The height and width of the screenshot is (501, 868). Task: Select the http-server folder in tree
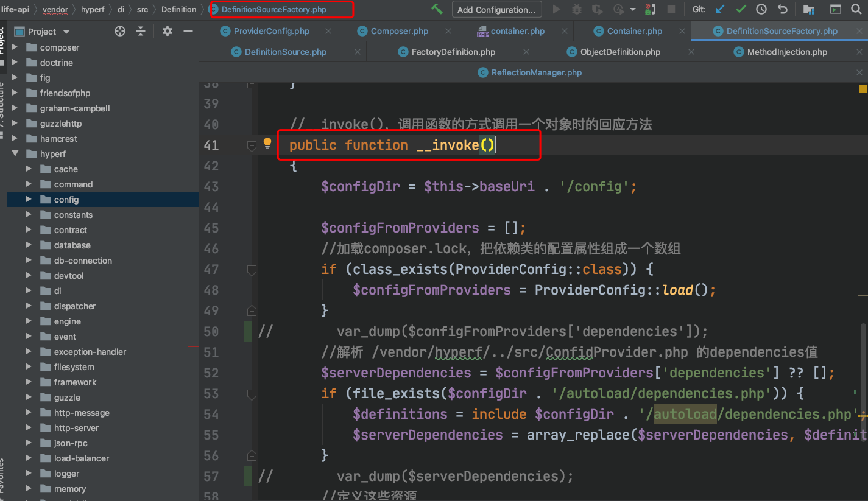(x=76, y=428)
